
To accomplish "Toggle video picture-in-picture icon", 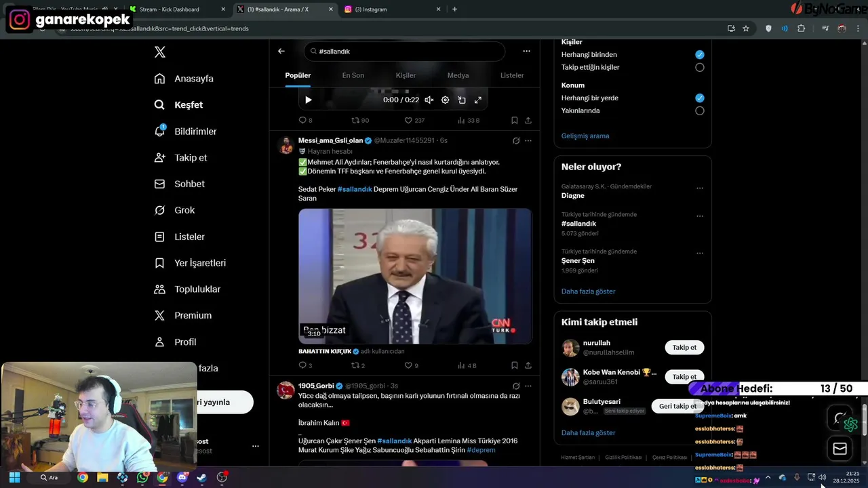I will (462, 100).
